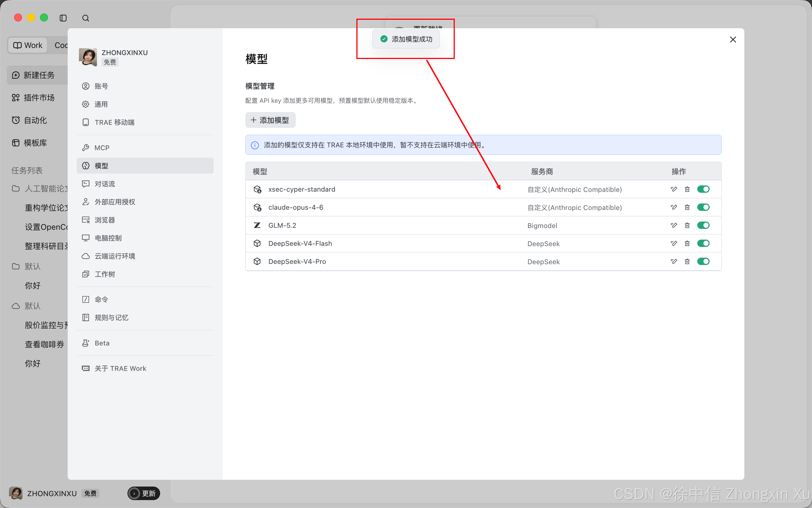
Task: Select the MCP settings section
Action: pos(145,148)
